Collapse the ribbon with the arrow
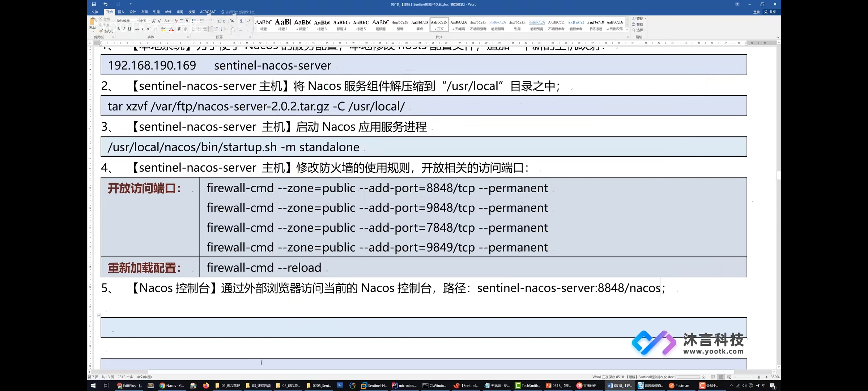Viewport: 868px width, 391px height. 778,37
